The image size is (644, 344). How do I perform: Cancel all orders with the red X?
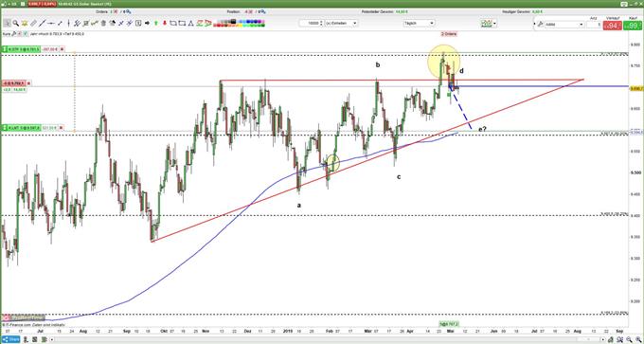click(x=116, y=12)
